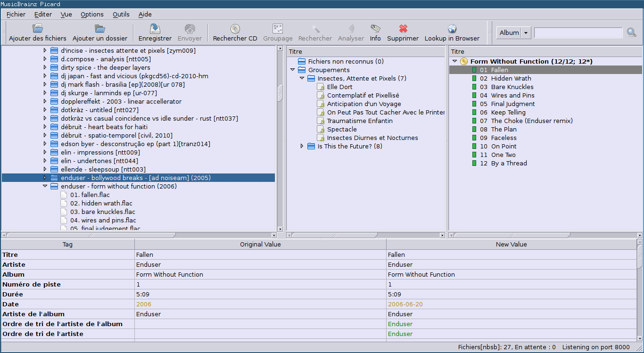This screenshot has height=353, width=644.
Task: Click the folder icon of dopplereffekt linear accellerator
Action: click(x=54, y=101)
